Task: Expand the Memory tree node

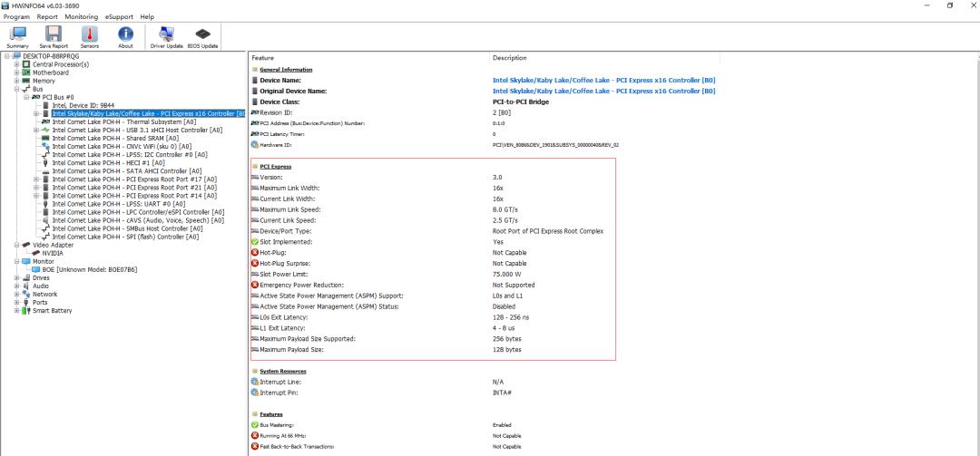Action: (x=17, y=81)
